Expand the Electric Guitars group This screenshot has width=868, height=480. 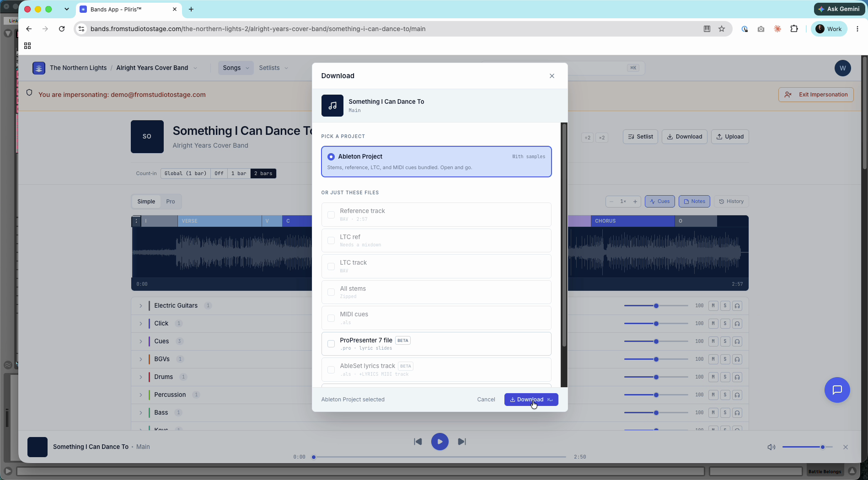click(141, 306)
